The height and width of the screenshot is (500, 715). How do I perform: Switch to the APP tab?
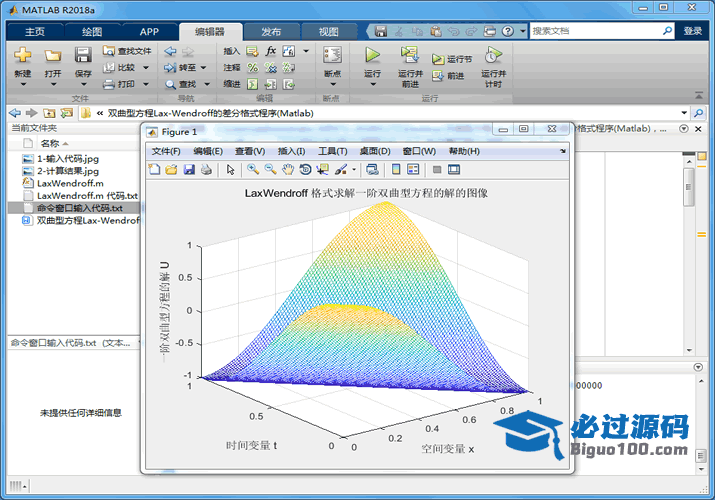tap(149, 31)
